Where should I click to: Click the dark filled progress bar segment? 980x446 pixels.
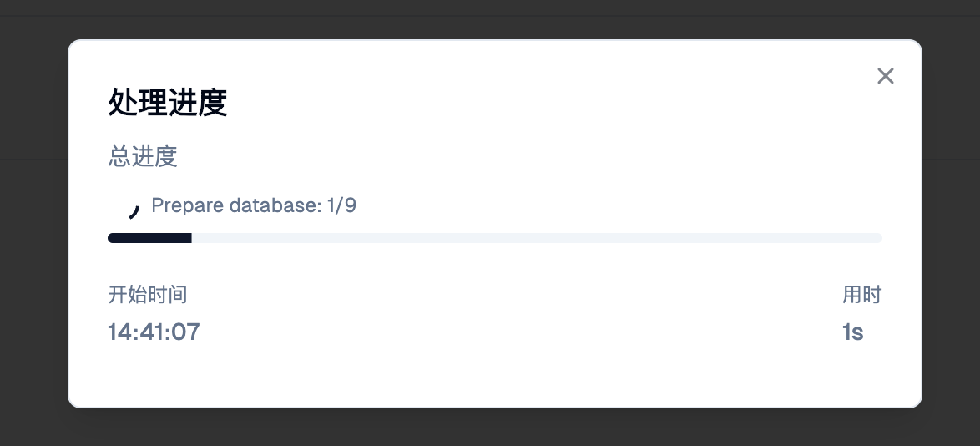click(150, 238)
